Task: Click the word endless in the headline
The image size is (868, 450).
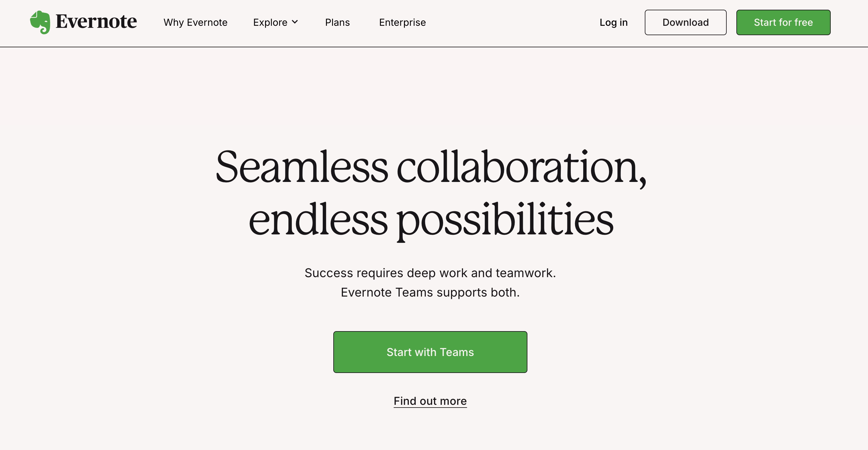Action: click(x=318, y=220)
